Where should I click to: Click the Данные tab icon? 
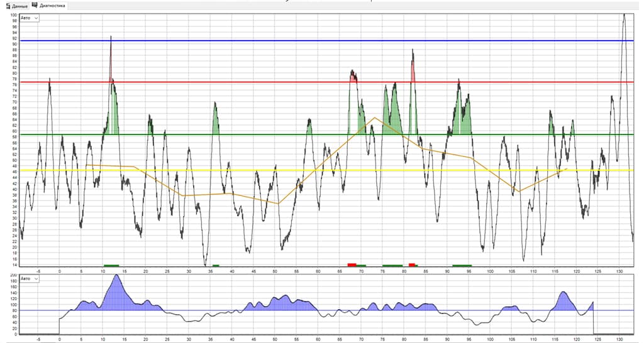[x=8, y=6]
